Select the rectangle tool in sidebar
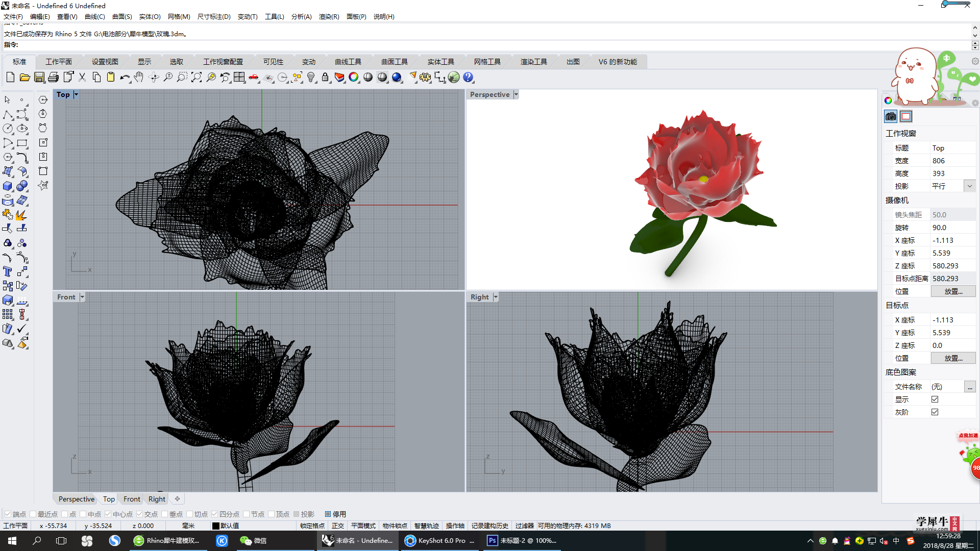Viewport: 980px width, 551px height. point(22,143)
